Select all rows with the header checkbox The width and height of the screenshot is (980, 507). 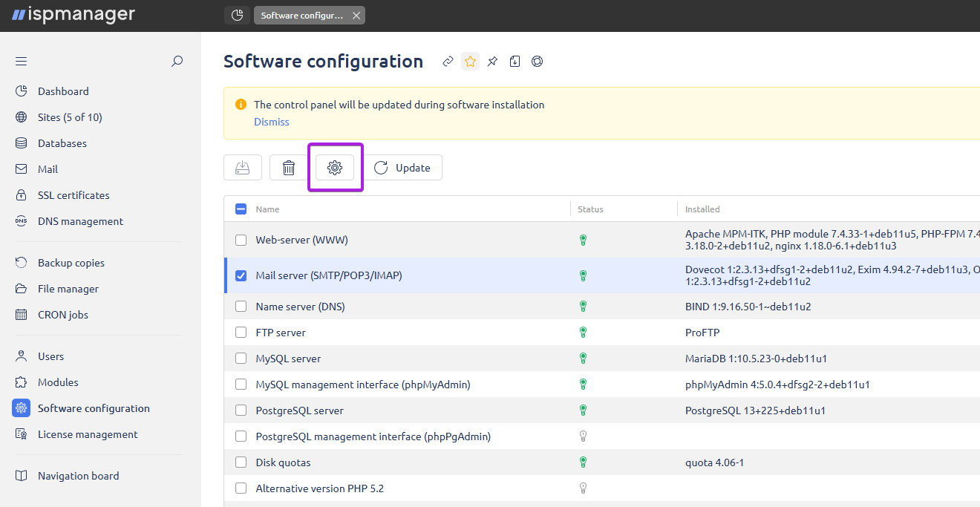(241, 209)
